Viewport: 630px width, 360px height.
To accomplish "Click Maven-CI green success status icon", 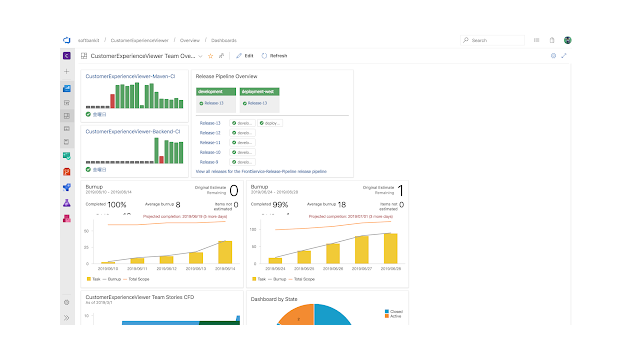I will click(88, 115).
